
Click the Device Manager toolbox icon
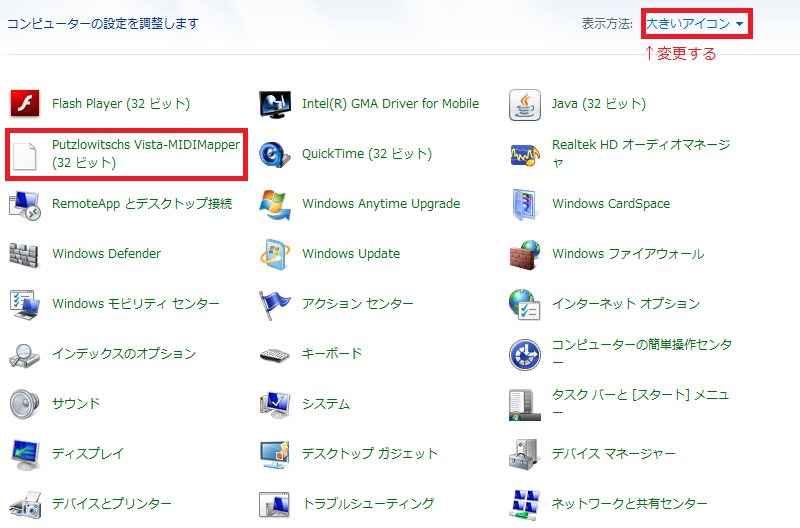[x=524, y=454]
